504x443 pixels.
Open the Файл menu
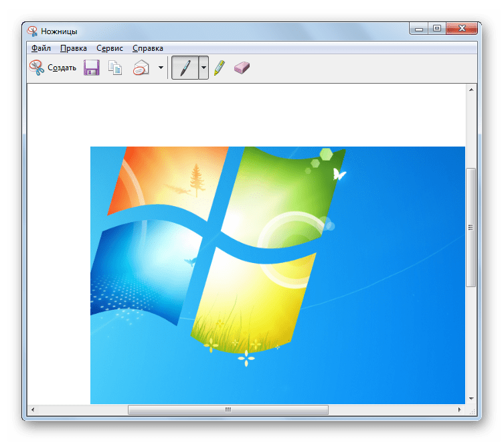point(41,48)
